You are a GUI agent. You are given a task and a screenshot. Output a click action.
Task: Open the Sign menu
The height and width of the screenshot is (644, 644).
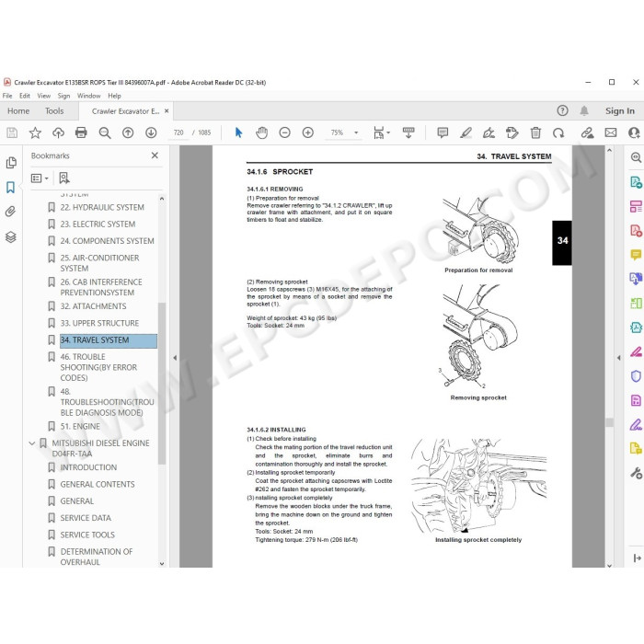[x=63, y=96]
